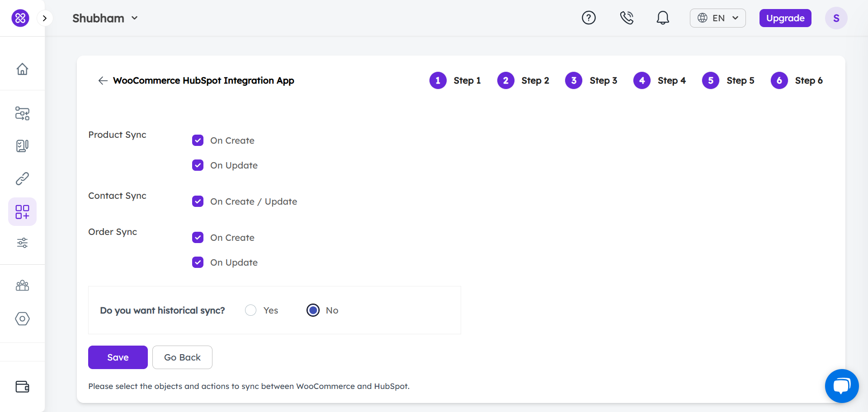Viewport: 868px width, 412px height.
Task: Select No for historical sync
Action: [x=313, y=310]
